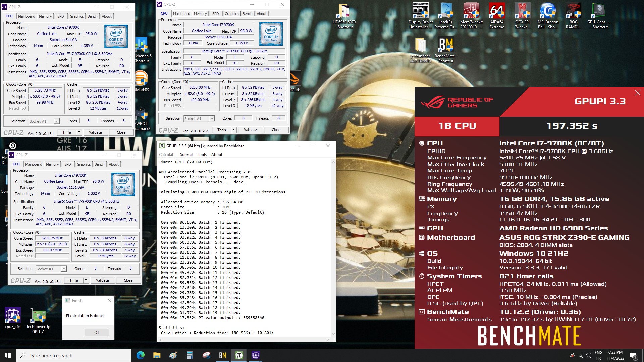Open About menu in GPUPI window
Viewport: 644px width, 362px height.
point(217,155)
